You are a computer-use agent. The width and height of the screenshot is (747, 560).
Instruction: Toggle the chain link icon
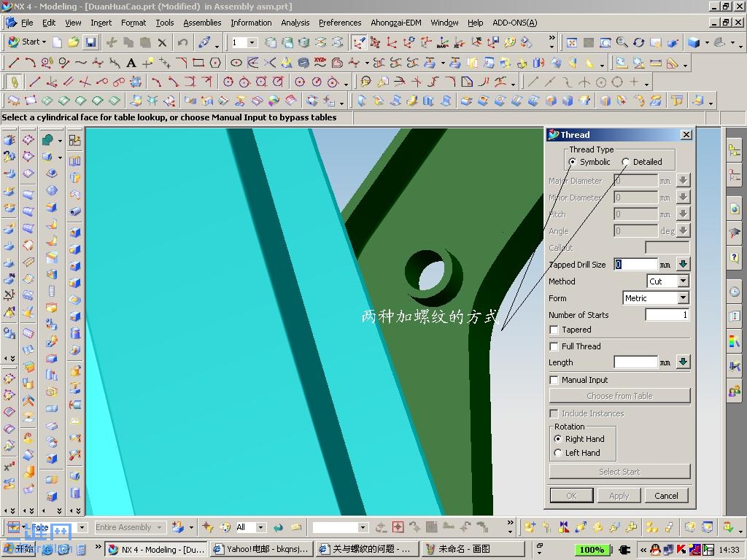tap(15, 82)
